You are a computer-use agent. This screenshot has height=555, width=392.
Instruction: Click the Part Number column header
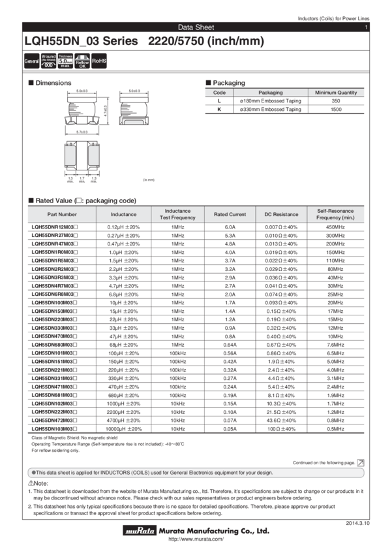pyautogui.click(x=62, y=214)
